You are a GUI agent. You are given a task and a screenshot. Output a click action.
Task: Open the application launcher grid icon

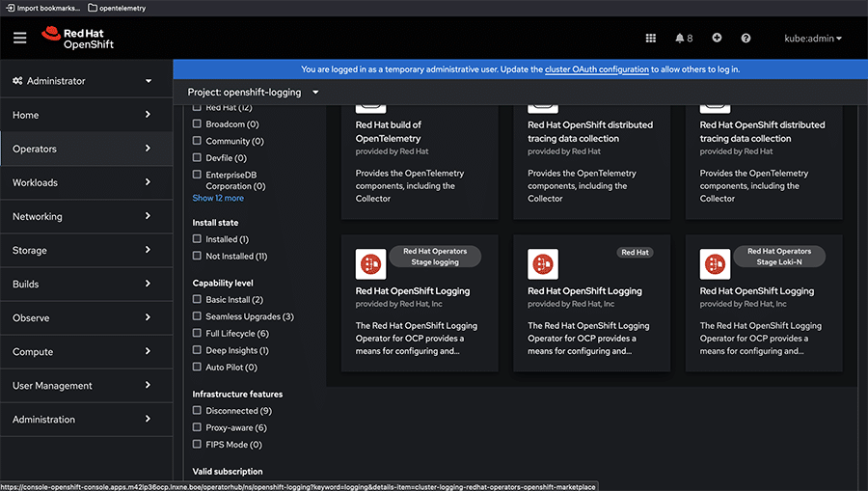650,39
